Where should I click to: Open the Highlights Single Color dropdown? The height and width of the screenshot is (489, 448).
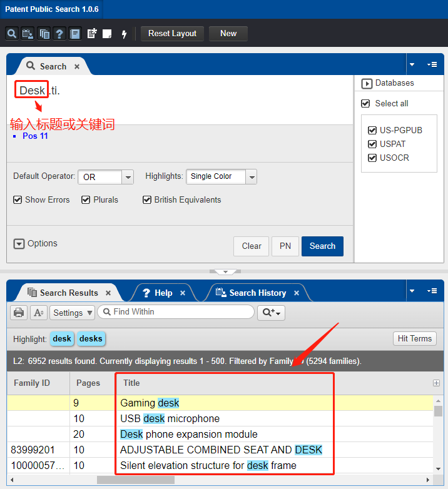coord(252,177)
